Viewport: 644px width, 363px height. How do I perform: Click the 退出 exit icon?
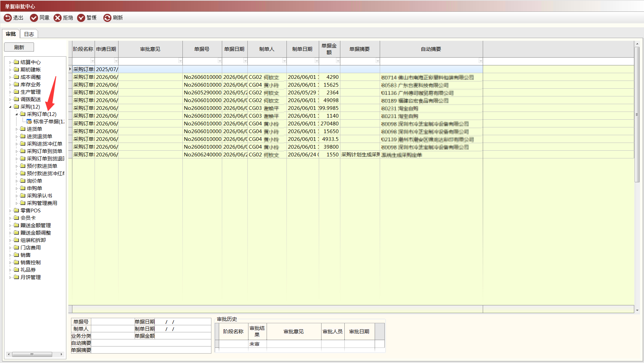7,18
